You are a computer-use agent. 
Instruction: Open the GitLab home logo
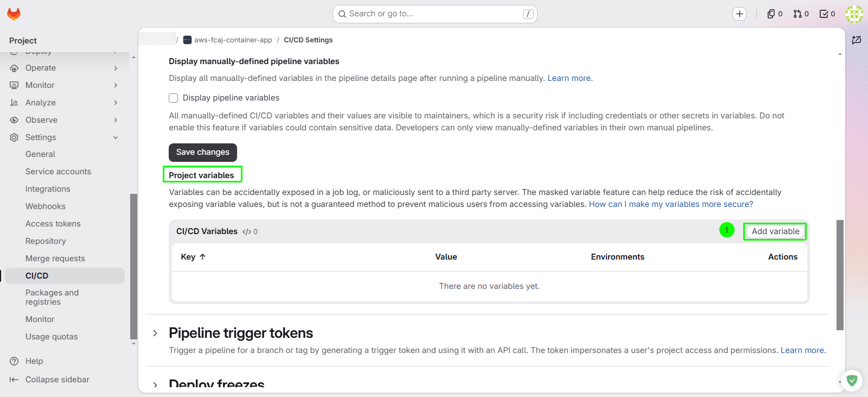pos(14,14)
